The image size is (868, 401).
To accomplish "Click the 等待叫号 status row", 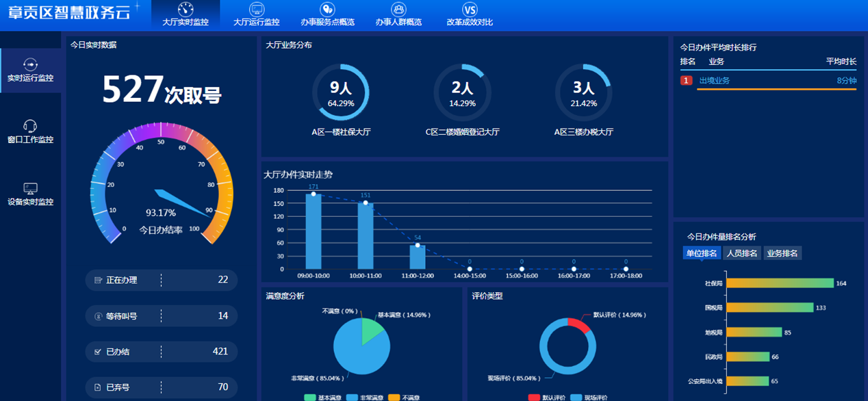I will [x=162, y=316].
